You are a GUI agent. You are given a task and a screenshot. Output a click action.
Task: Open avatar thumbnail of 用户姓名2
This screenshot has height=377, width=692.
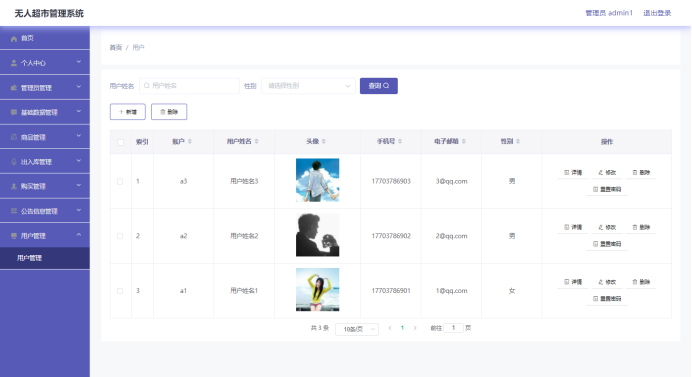[x=317, y=235]
